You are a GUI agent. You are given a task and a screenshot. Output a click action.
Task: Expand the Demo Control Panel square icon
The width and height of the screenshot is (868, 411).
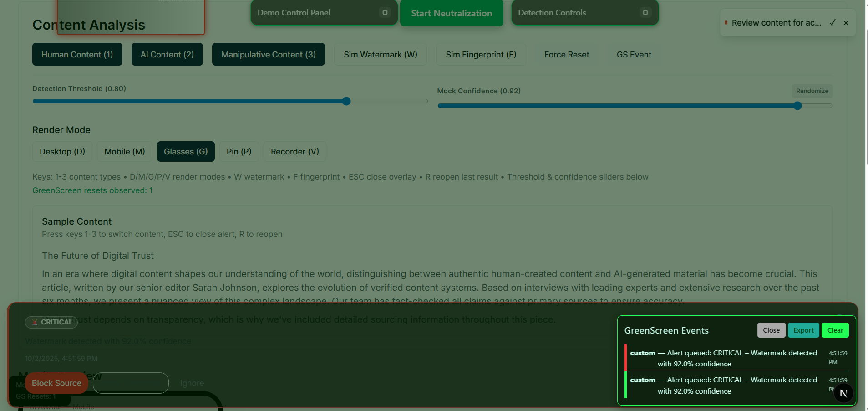[385, 13]
